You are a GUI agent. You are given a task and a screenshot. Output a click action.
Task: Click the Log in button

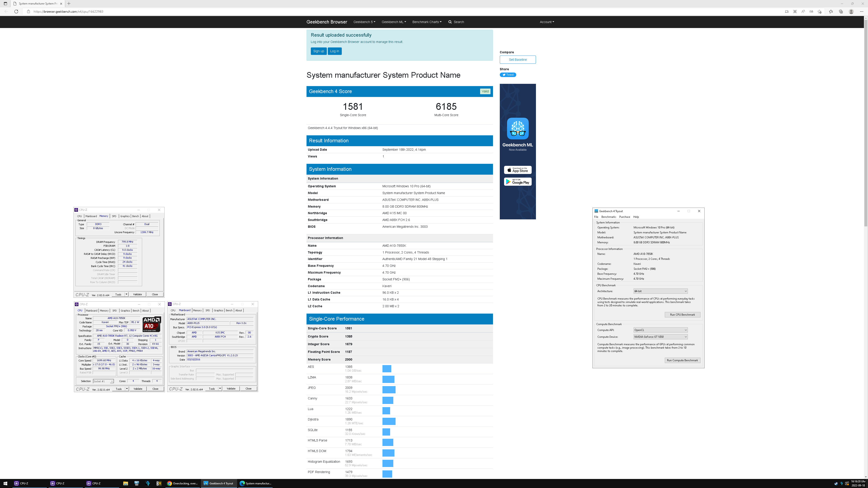335,51
